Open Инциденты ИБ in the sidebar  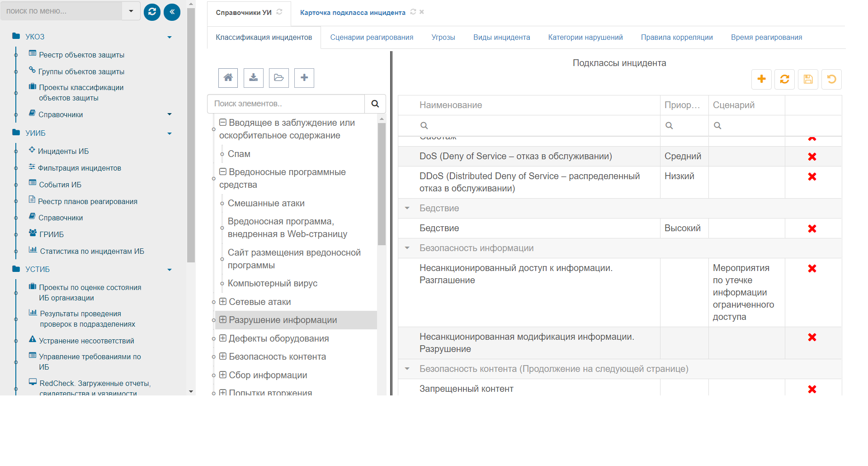(63, 151)
